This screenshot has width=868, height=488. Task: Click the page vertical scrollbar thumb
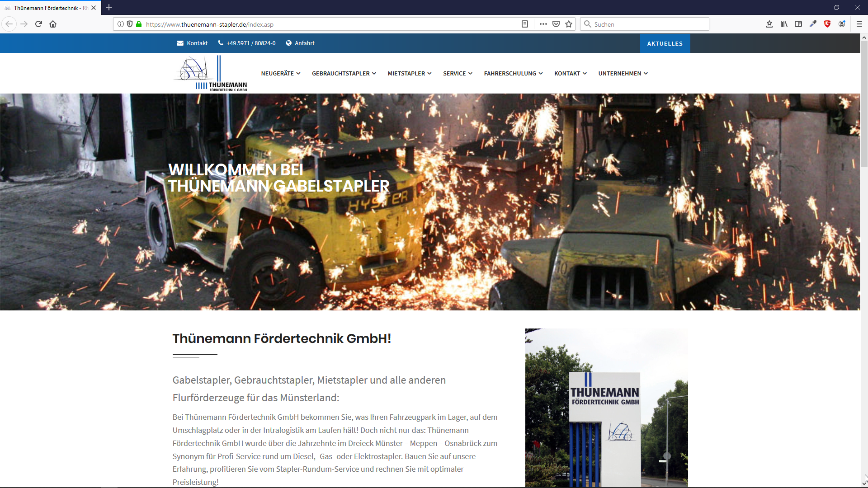tap(864, 105)
